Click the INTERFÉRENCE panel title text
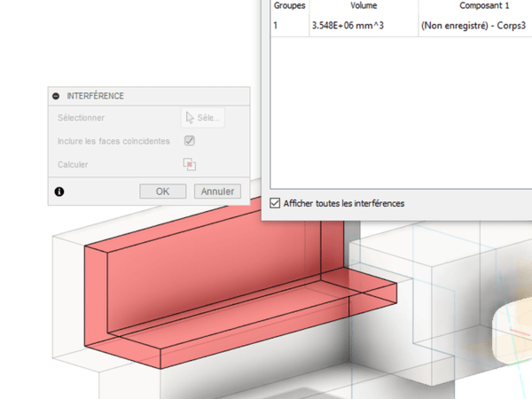This screenshot has height=399, width=532. click(x=95, y=96)
